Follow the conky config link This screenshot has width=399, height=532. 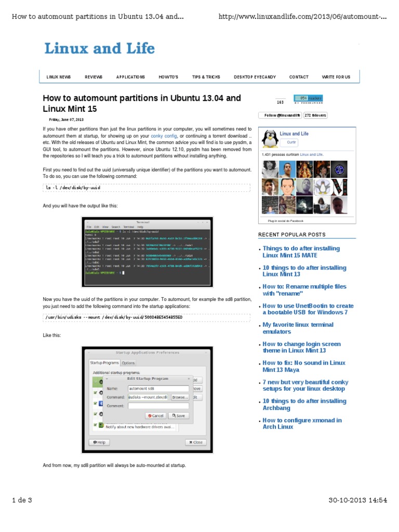(x=164, y=136)
